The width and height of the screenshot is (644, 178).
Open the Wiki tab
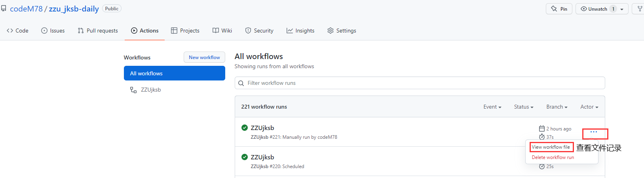pyautogui.click(x=222, y=31)
